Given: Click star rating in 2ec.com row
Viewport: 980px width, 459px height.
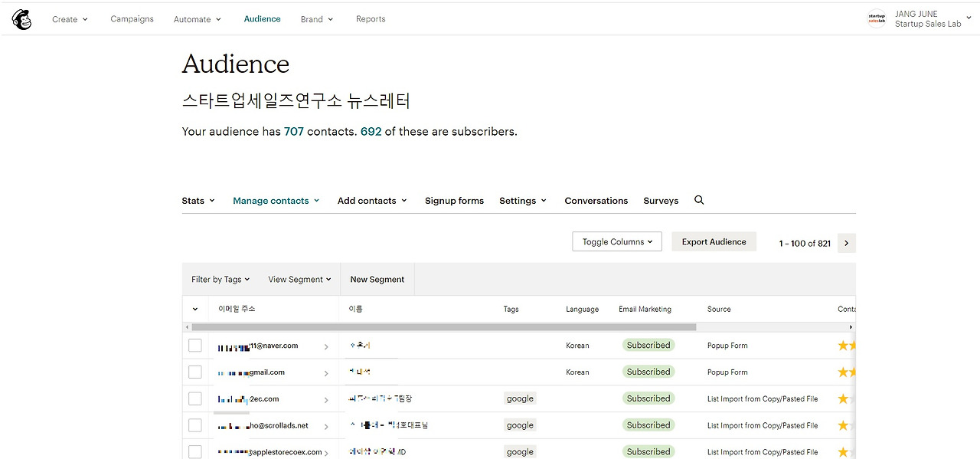Looking at the screenshot, I should click(846, 399).
